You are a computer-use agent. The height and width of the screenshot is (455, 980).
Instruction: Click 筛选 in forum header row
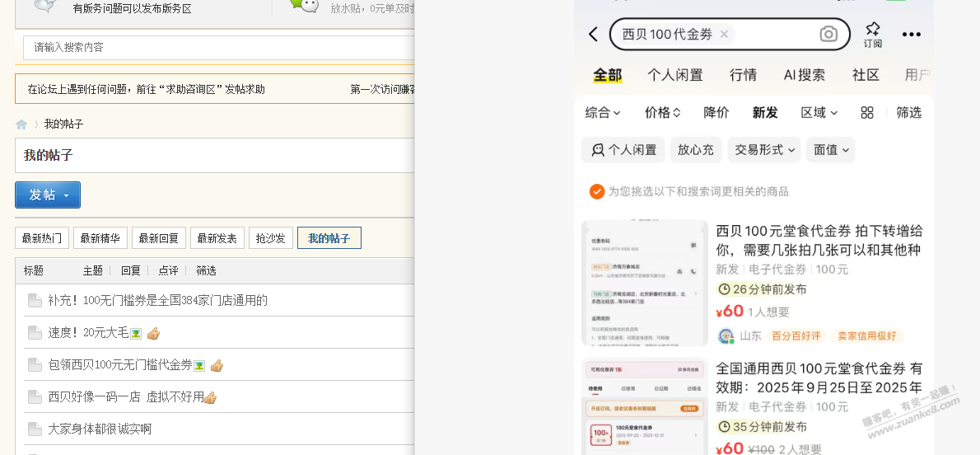pyautogui.click(x=206, y=270)
